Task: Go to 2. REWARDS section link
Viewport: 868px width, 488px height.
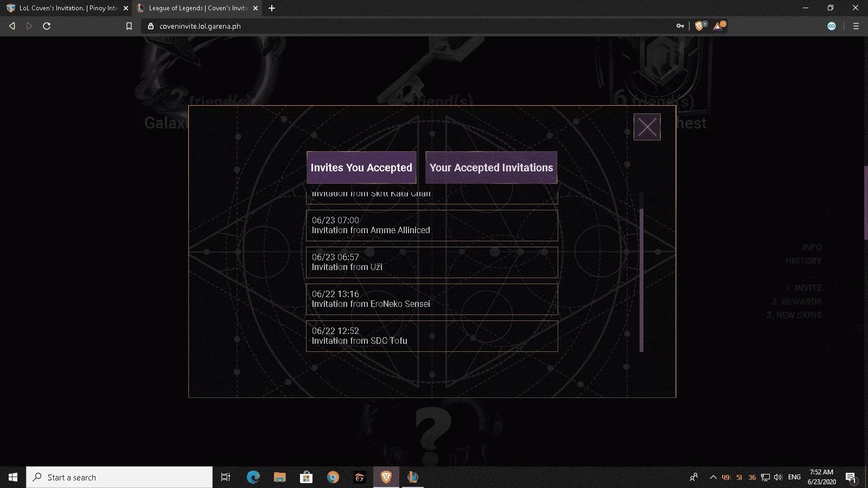Action: click(797, 301)
